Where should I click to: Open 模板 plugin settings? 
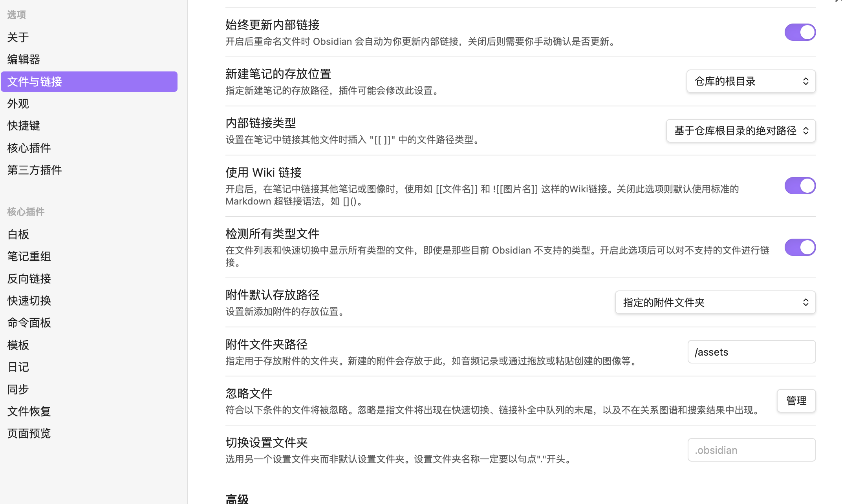[89, 345]
